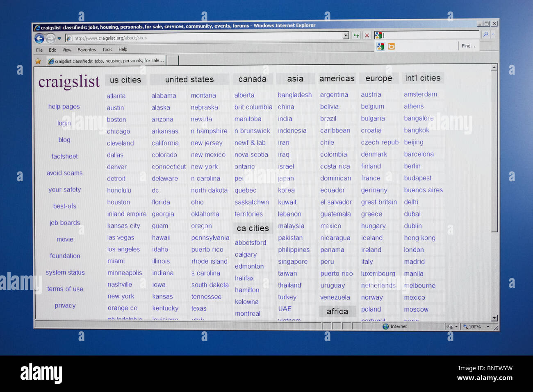Click the vertical scrollbar up arrow
The image size is (533, 392).
(494, 67)
